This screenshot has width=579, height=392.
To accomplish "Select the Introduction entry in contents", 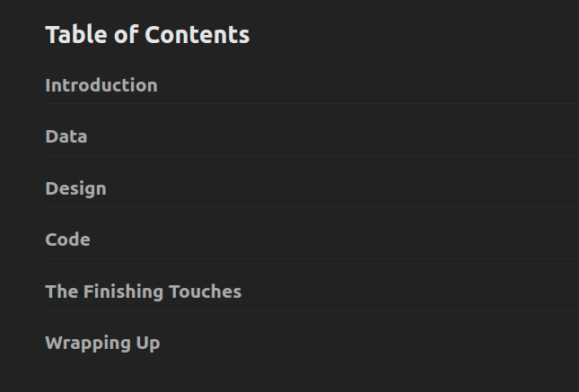I will click(101, 85).
